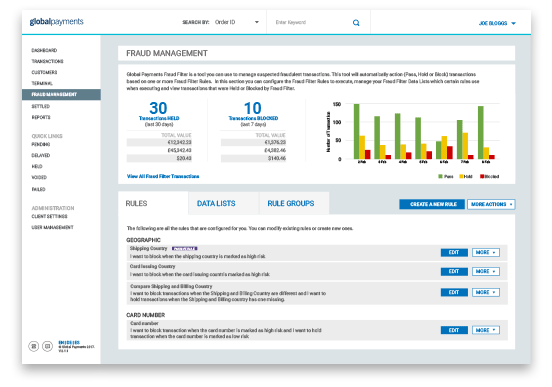Open Reports in the sidebar
This screenshot has width=552, height=387.
41,117
